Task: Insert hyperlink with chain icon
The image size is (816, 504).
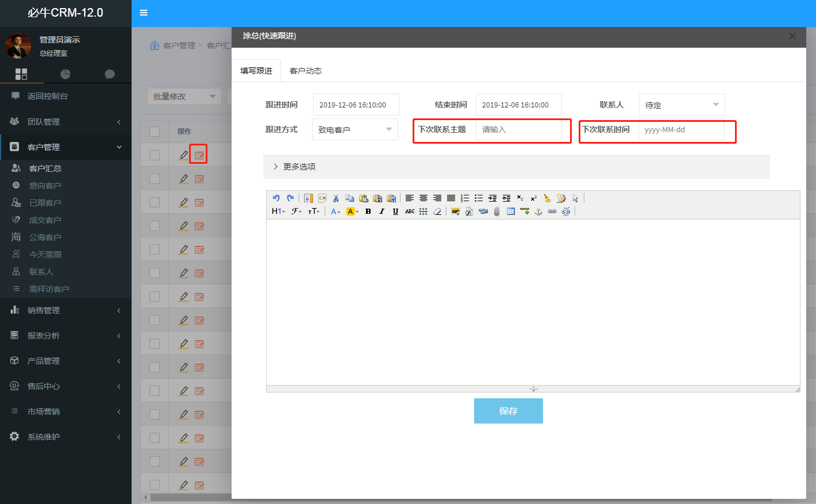Action: (x=552, y=211)
